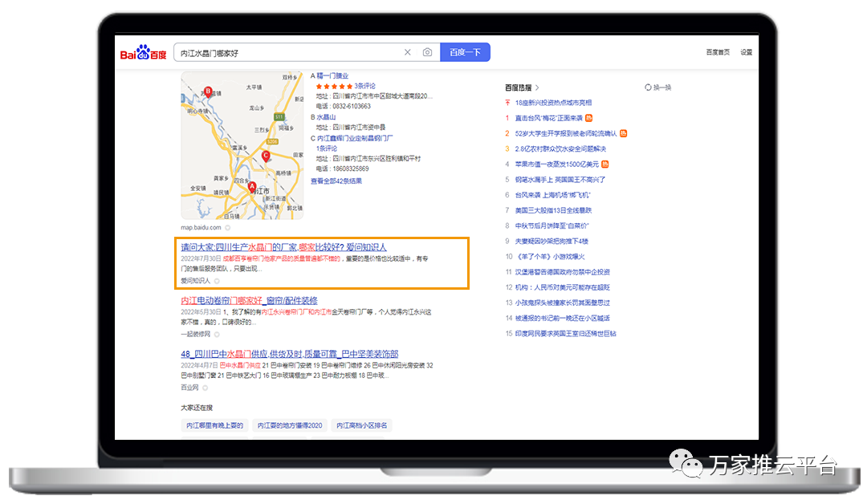The height and width of the screenshot is (504, 867).
Task: Open 百度首页 in the top navigation
Action: tap(718, 53)
